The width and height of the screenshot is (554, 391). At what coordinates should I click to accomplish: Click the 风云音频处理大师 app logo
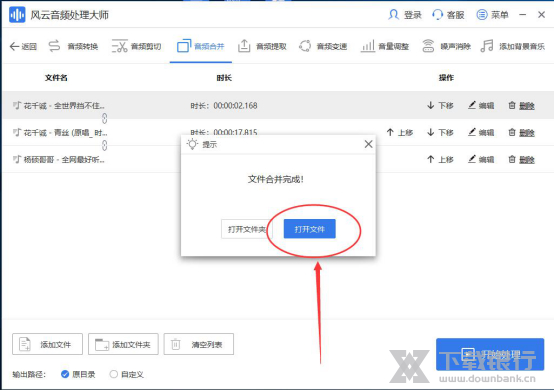(x=17, y=15)
